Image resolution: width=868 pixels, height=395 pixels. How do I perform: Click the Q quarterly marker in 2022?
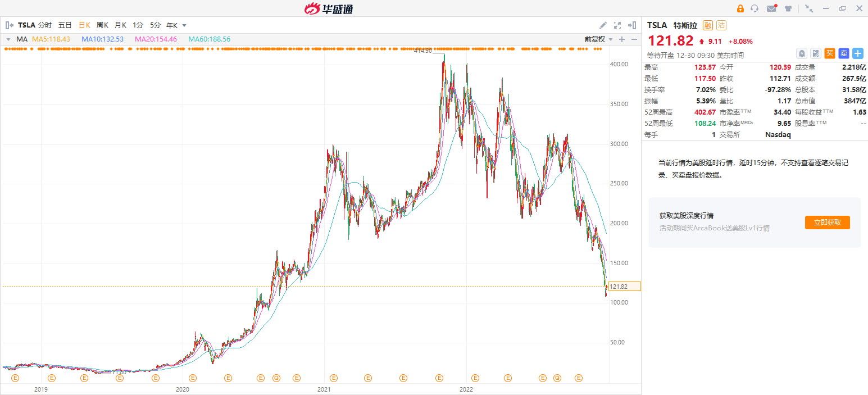[x=557, y=378]
